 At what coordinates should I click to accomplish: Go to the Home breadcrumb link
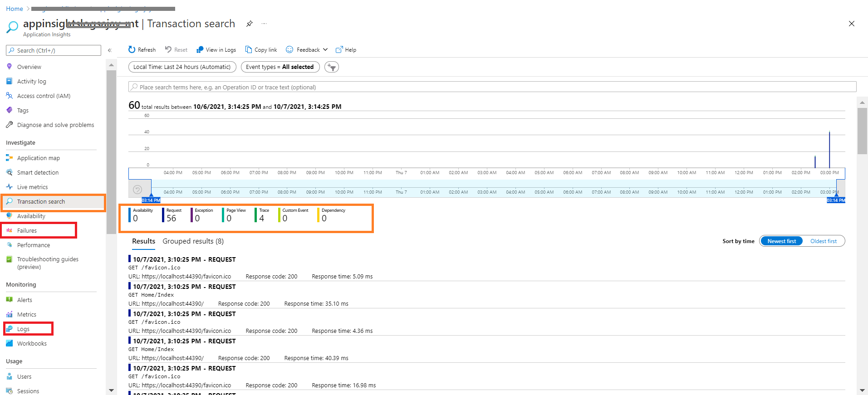point(15,9)
